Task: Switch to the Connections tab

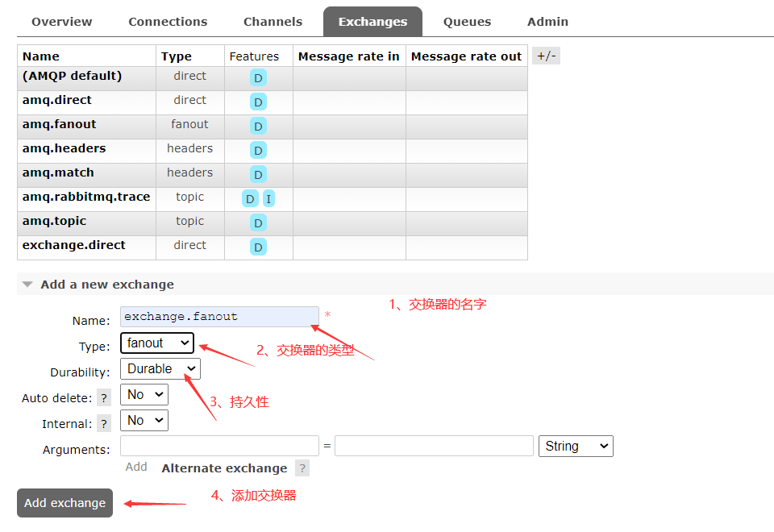Action: (x=168, y=22)
